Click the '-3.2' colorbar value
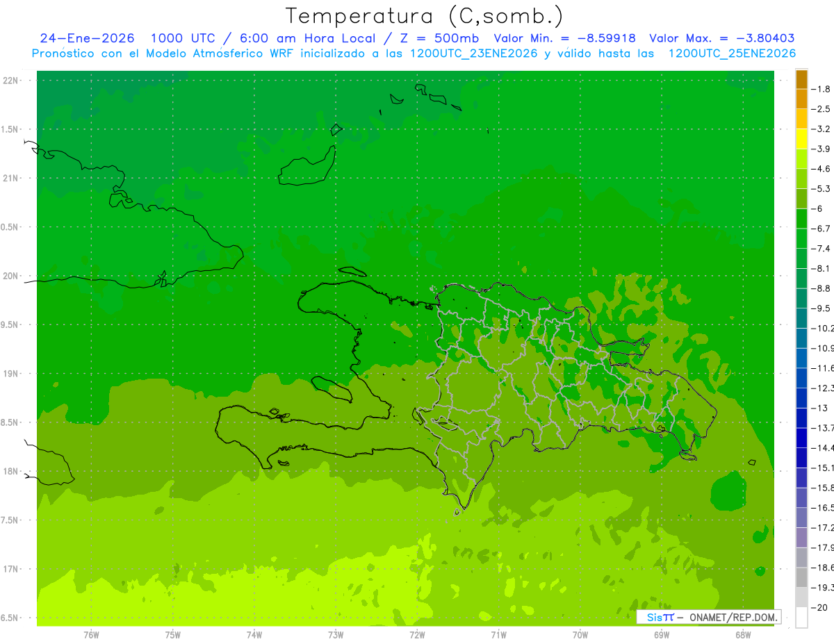834x644 pixels. pyautogui.click(x=821, y=129)
